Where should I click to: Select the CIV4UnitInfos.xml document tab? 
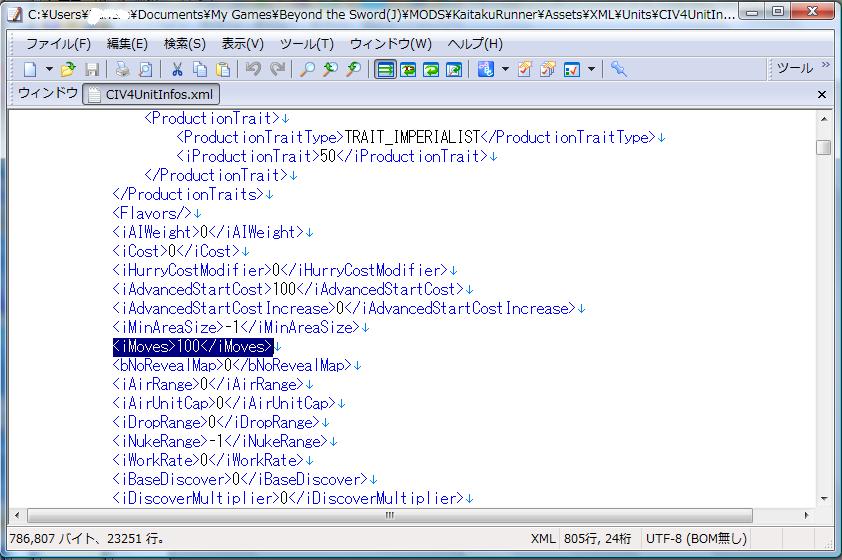pyautogui.click(x=151, y=94)
